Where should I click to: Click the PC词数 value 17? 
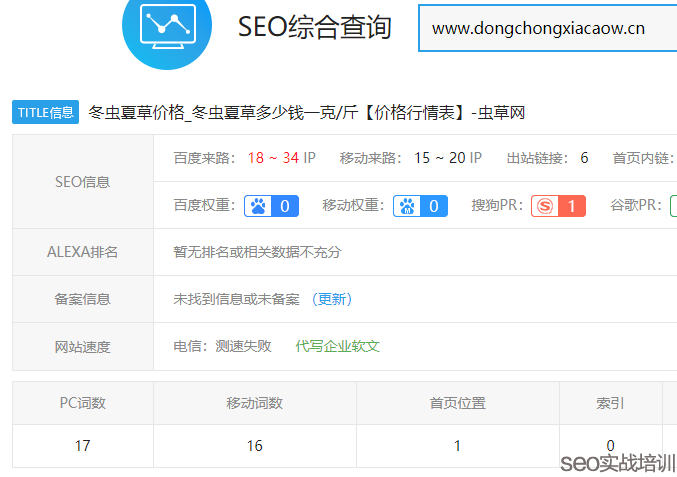pyautogui.click(x=83, y=445)
